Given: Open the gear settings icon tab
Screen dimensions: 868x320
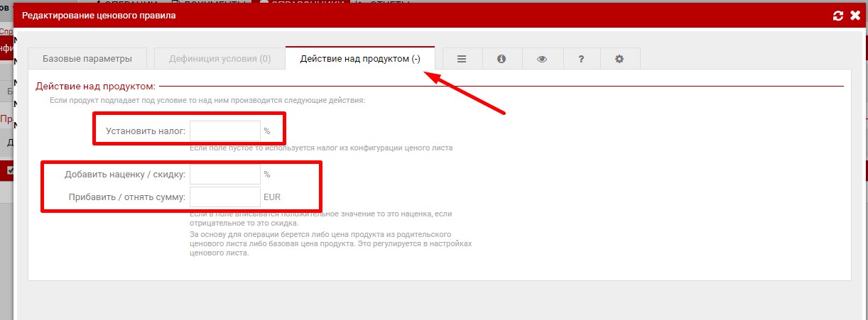Looking at the screenshot, I should (x=619, y=59).
